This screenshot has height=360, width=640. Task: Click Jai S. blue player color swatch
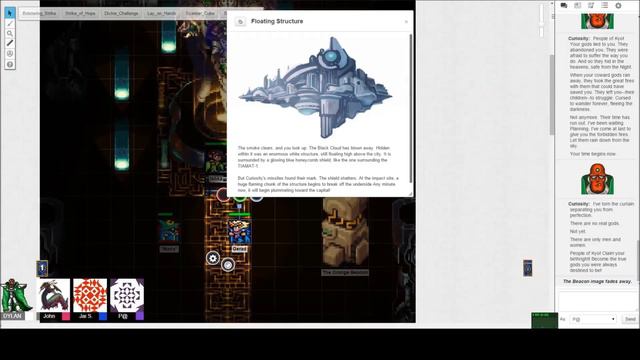(x=103, y=316)
